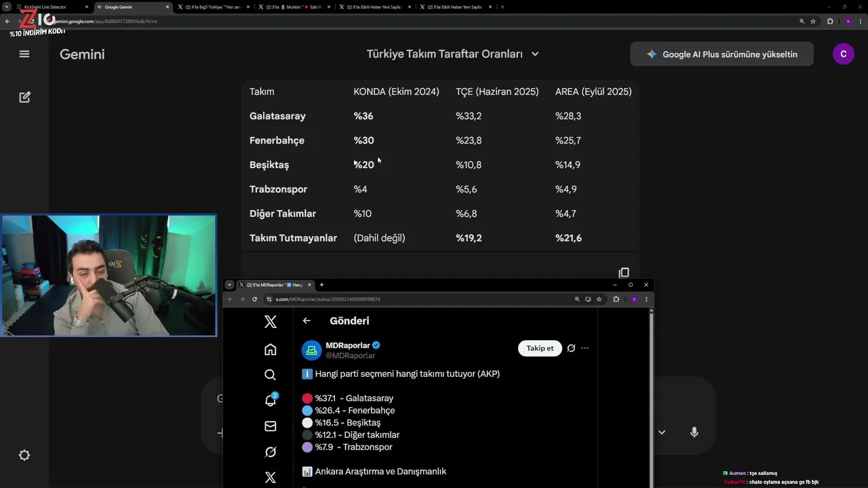868x488 pixels.
Task: Open Extensions in the X browser window
Action: click(x=616, y=299)
